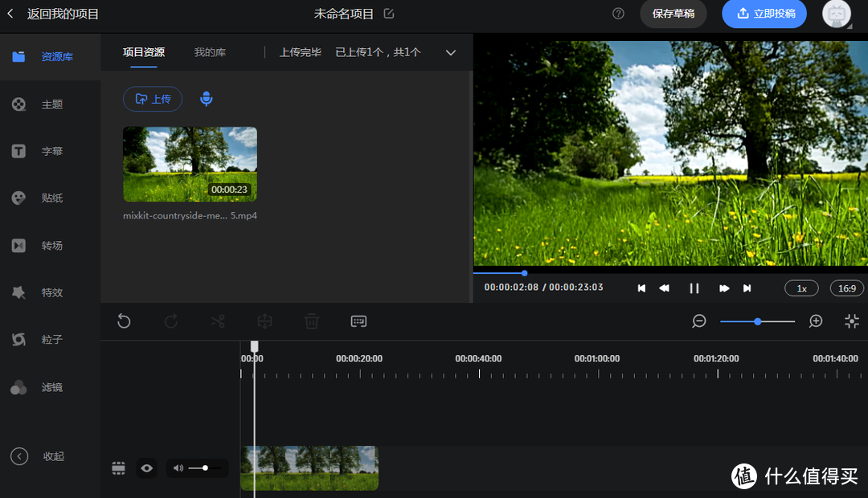The width and height of the screenshot is (868, 498).
Task: Click the timeline playhead marker
Action: 254,346
